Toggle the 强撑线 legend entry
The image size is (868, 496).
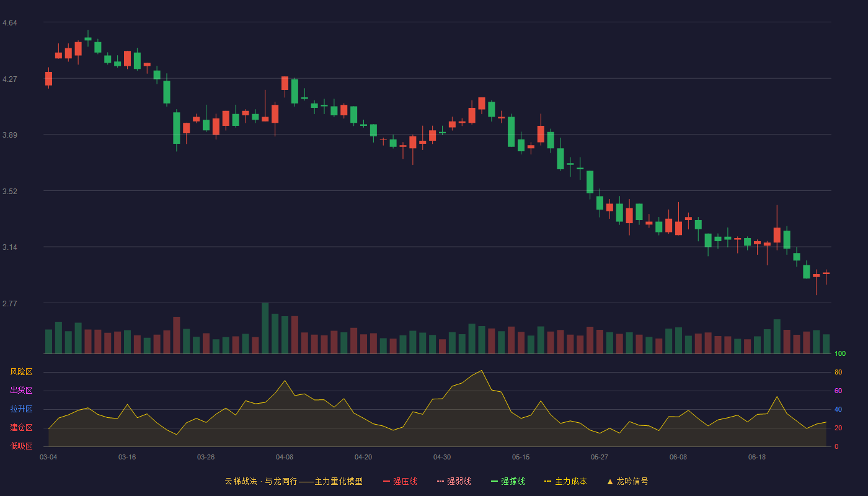pos(508,481)
